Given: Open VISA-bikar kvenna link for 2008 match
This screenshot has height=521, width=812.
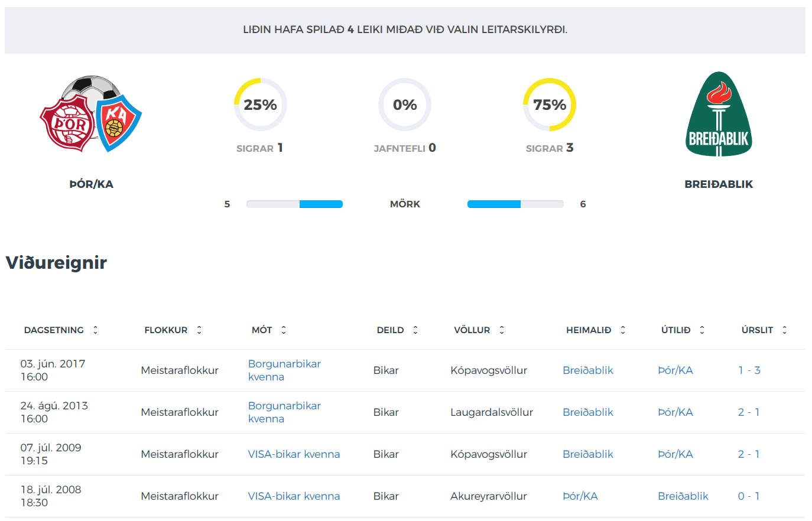Looking at the screenshot, I should click(x=294, y=496).
